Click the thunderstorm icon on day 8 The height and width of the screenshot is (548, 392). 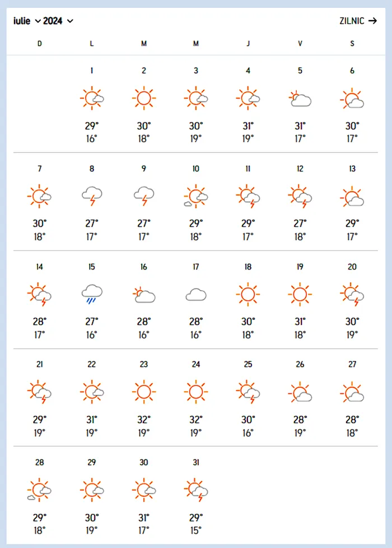[x=91, y=196]
